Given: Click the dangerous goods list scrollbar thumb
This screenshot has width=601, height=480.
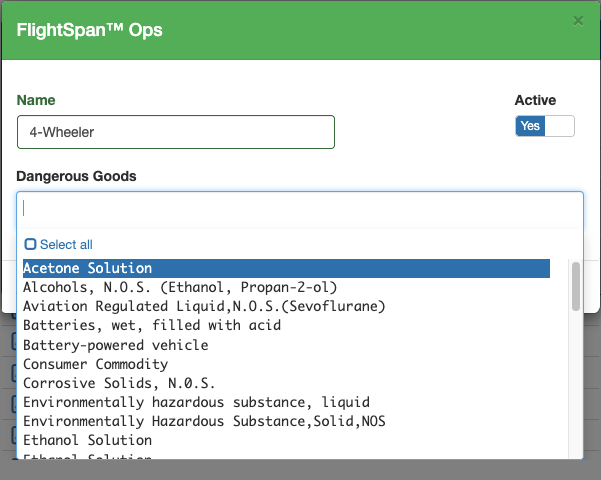Looking at the screenshot, I should [x=575, y=286].
